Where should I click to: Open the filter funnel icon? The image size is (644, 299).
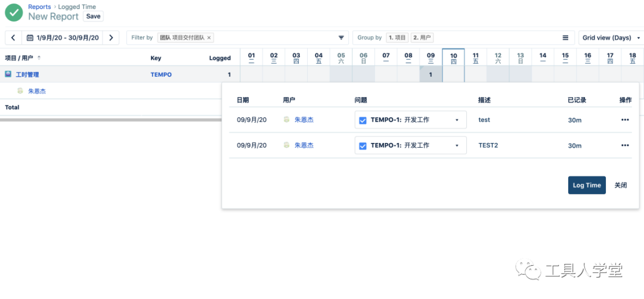pyautogui.click(x=341, y=38)
